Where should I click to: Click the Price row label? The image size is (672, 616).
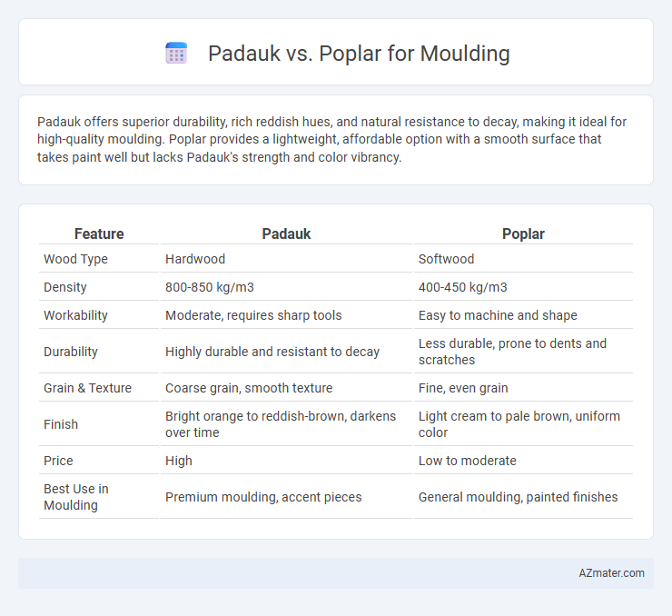pos(58,461)
